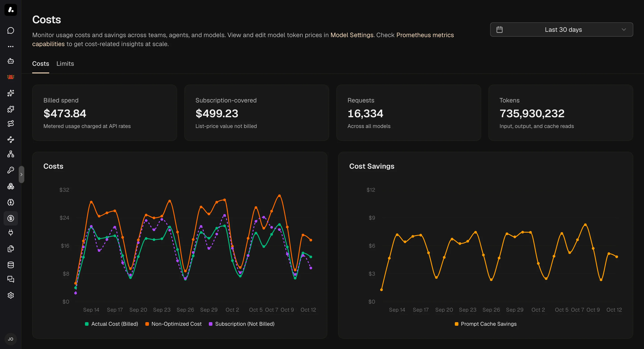Open the sparkles icon in sidebar

click(x=11, y=93)
